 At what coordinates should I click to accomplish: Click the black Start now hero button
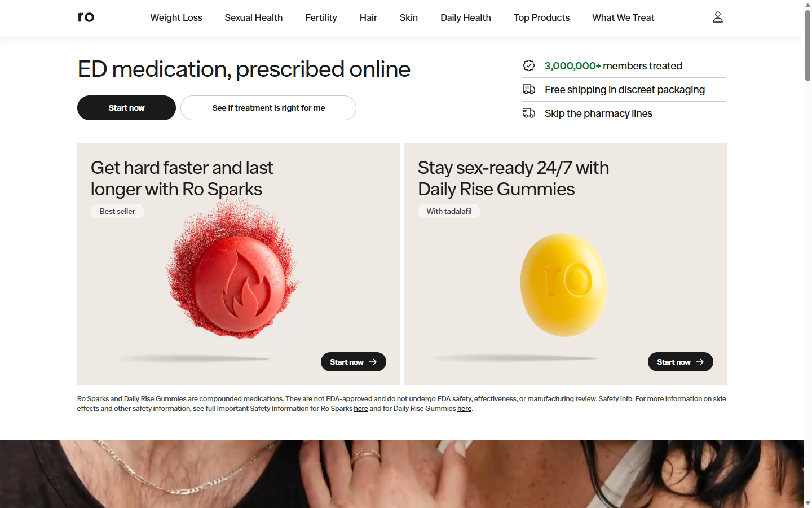tap(126, 108)
